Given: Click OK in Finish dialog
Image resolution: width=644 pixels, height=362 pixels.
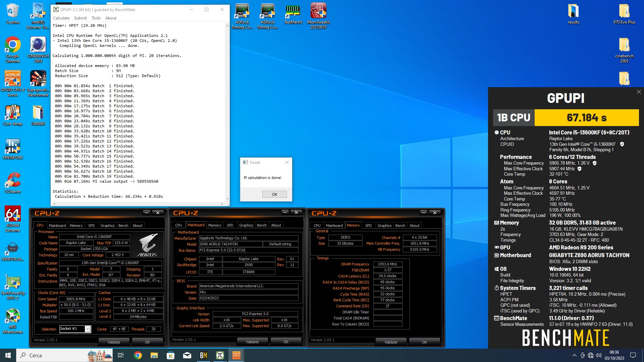Looking at the screenshot, I should (274, 194).
